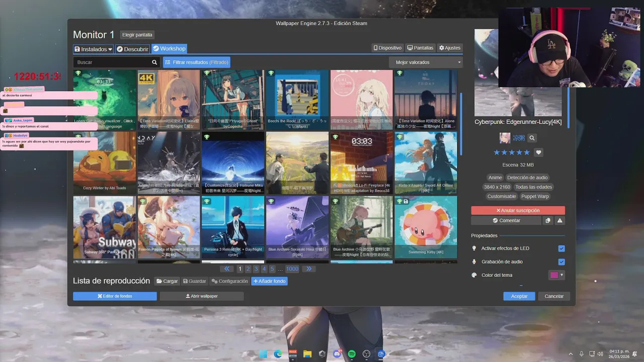Click the copy icon beside Comentar

[x=548, y=220]
